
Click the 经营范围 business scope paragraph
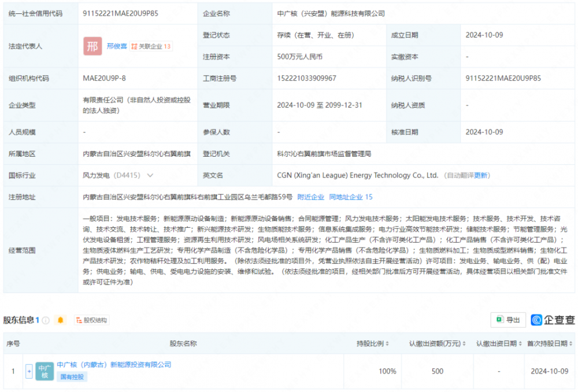(x=325, y=250)
